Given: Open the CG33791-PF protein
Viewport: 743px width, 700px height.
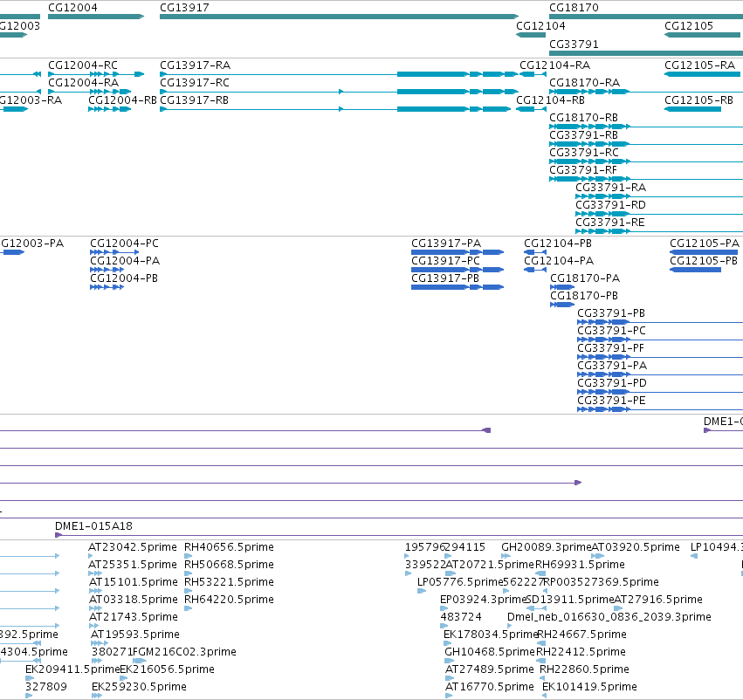Looking at the screenshot, I should pos(611,348).
